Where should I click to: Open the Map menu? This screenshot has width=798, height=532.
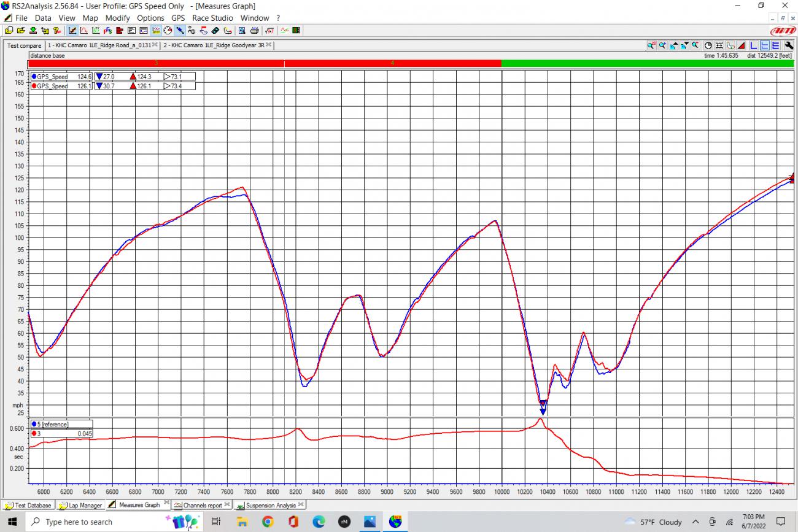coord(90,18)
